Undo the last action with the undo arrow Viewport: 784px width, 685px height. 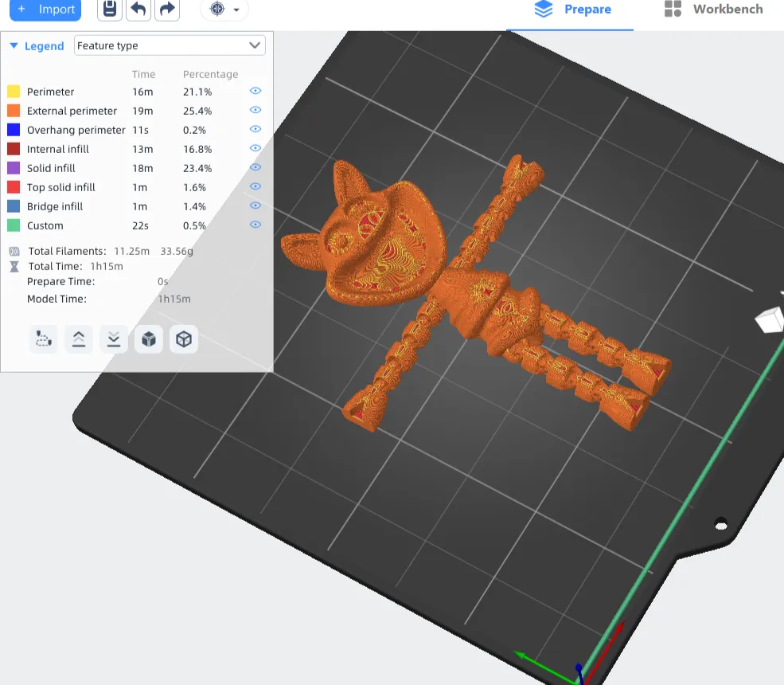coord(138,9)
